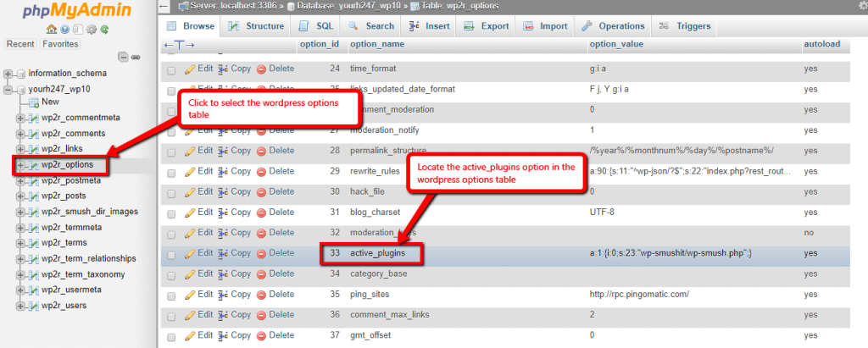Click red Delete icon for comment_max_links row
The image size is (868, 348).
click(262, 315)
